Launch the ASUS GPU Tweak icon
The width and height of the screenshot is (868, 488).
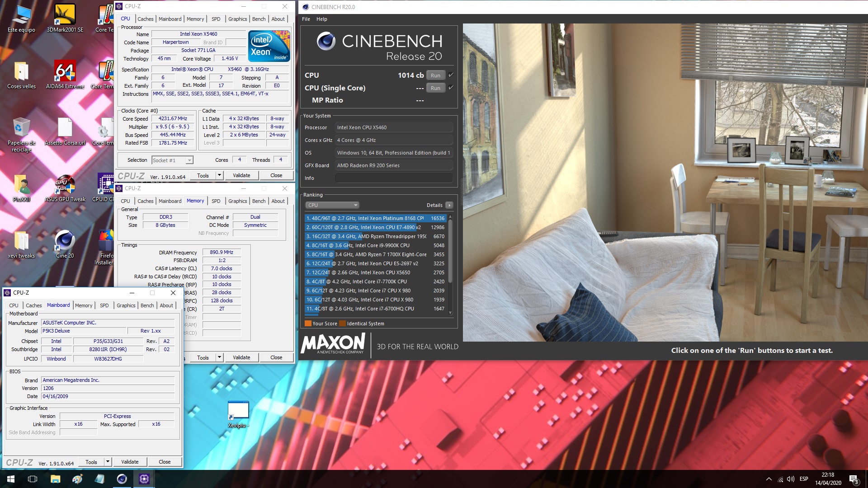click(x=65, y=188)
